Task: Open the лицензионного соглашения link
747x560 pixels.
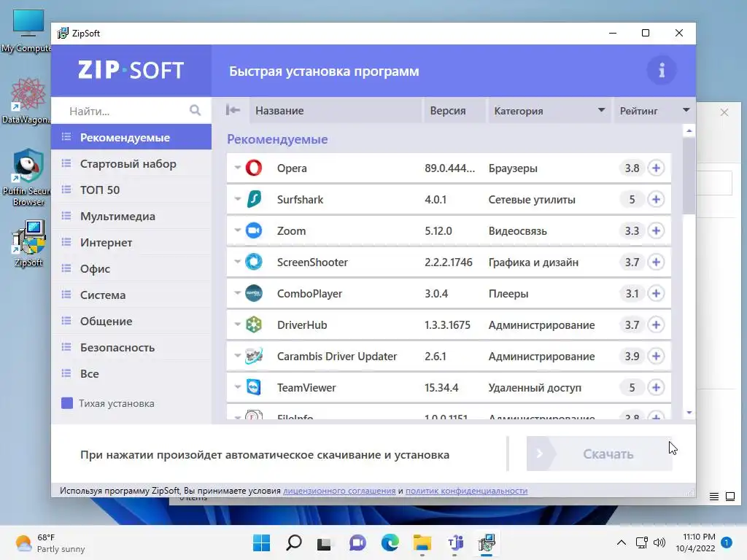Action: 339,491
